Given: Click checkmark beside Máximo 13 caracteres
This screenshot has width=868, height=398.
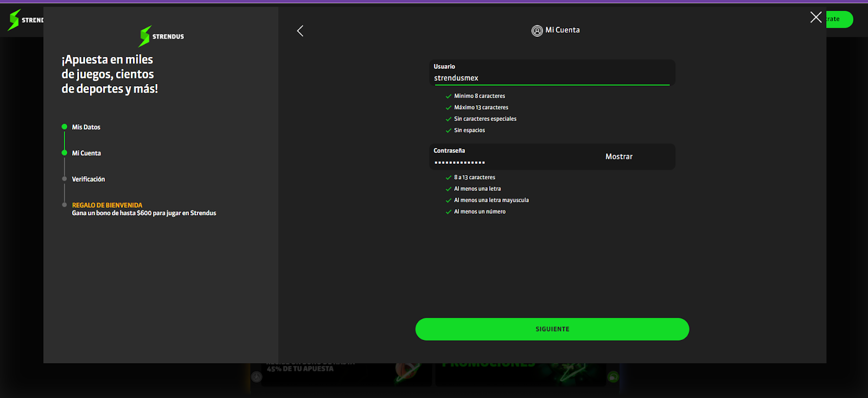Looking at the screenshot, I should point(449,108).
